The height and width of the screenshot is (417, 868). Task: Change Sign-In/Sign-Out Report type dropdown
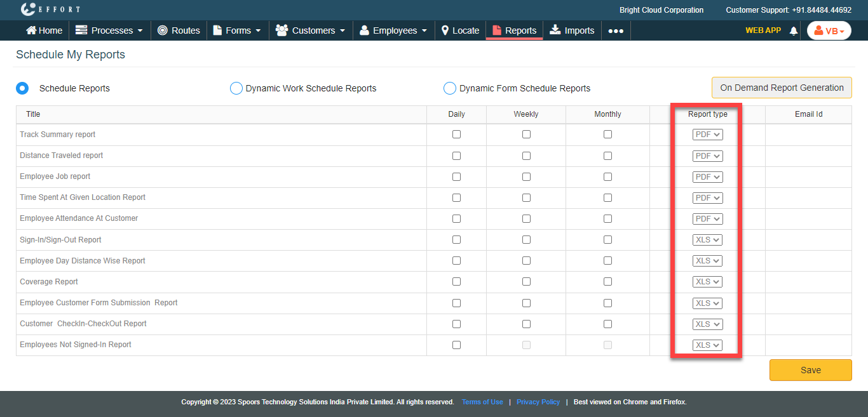coord(707,240)
